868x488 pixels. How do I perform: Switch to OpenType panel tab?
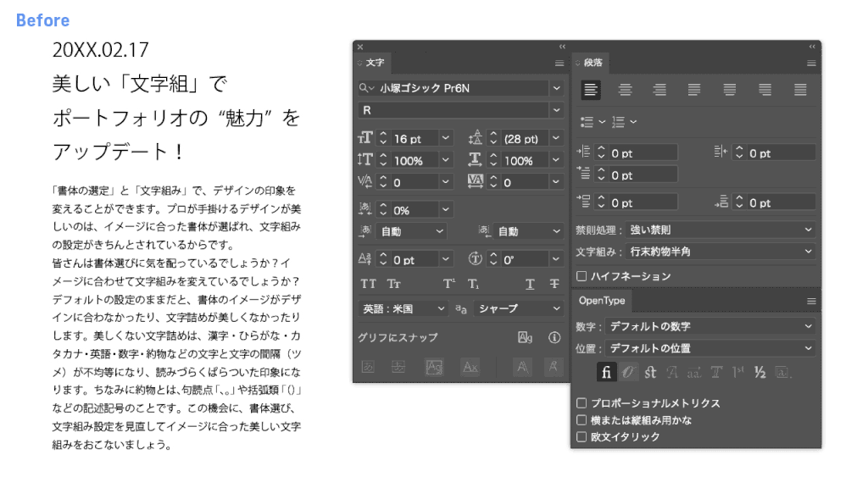pyautogui.click(x=602, y=301)
